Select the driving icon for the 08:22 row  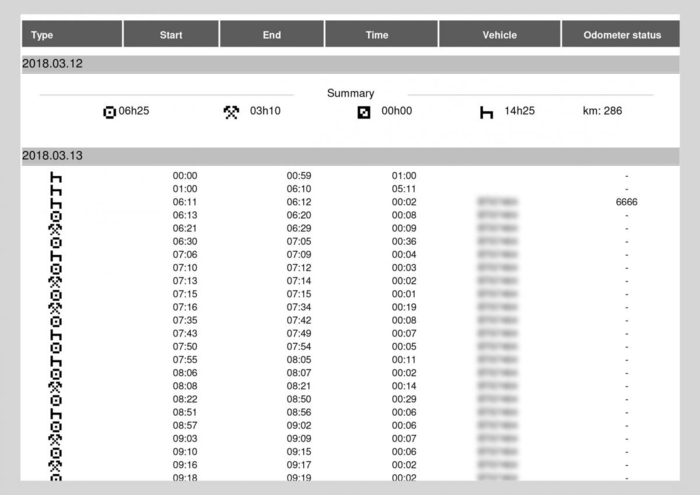pos(57,399)
